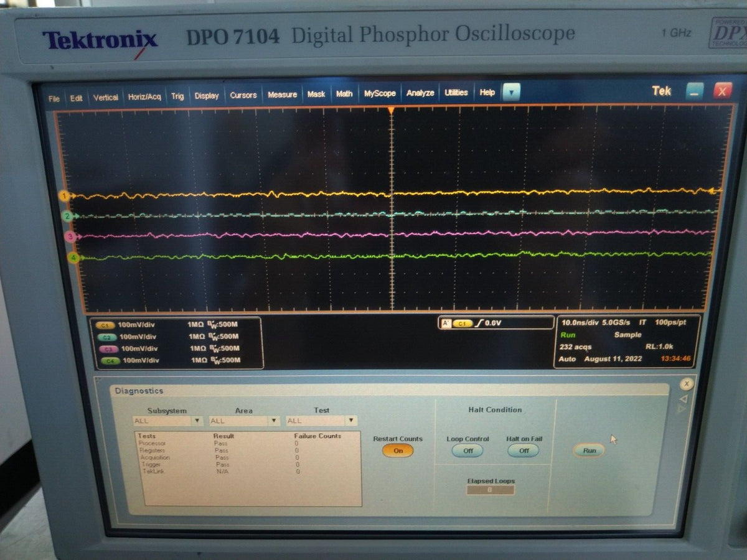Viewport: 747px width, 560px height.
Task: Open the Horiz/Acq menu
Action: pos(144,97)
